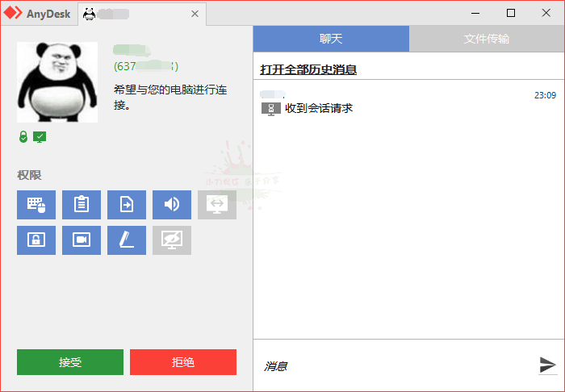This screenshot has height=392, width=565.
Task: Toggle lock screen permission icon
Action: point(36,240)
